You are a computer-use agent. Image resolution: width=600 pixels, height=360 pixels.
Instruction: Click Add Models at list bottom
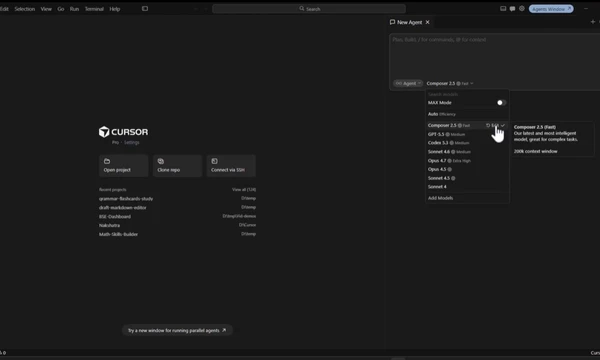pyautogui.click(x=440, y=198)
